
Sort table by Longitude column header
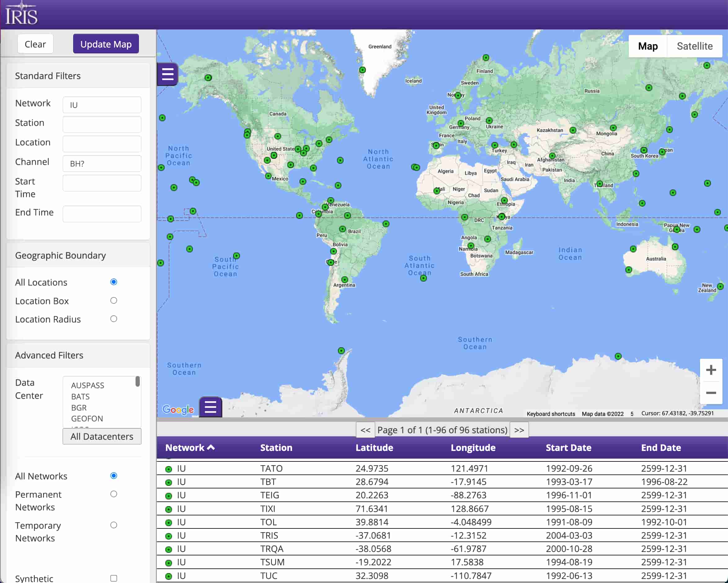(x=473, y=447)
